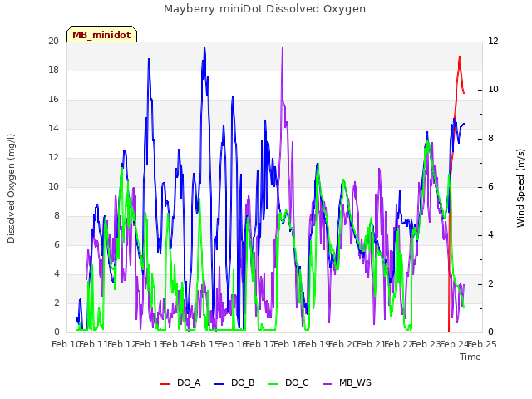
Task: Click the purple MB_WS legend swatch
Action: click(x=327, y=384)
